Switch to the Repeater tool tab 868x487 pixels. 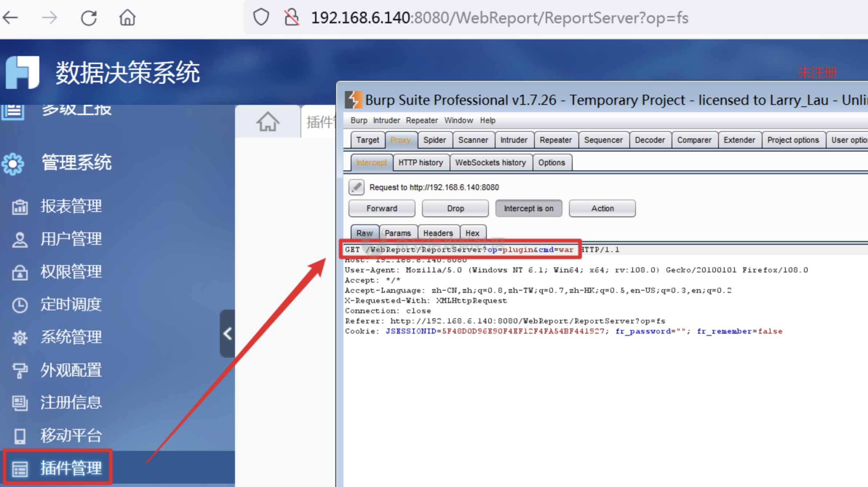[556, 140]
